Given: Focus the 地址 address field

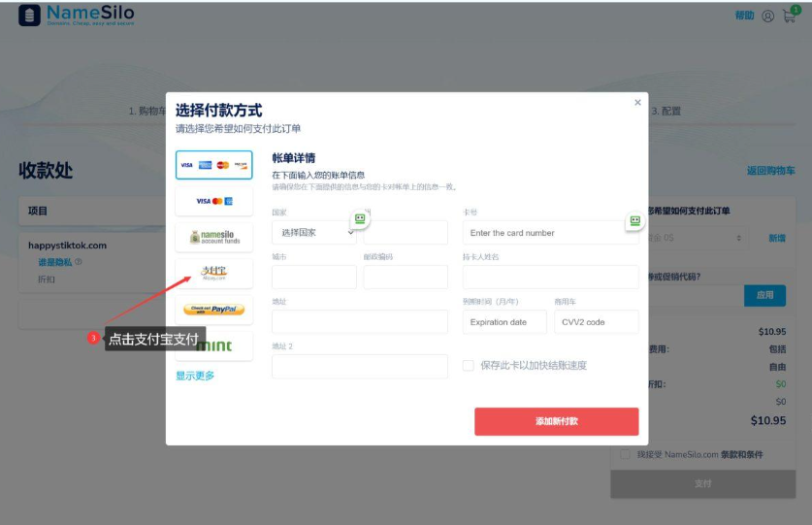Looking at the screenshot, I should point(359,322).
